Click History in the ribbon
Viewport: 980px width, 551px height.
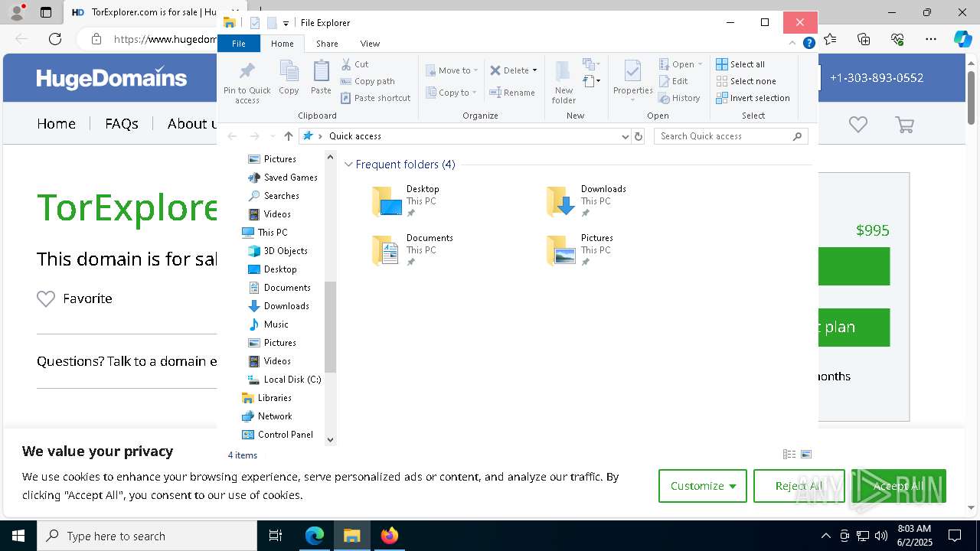(x=679, y=98)
